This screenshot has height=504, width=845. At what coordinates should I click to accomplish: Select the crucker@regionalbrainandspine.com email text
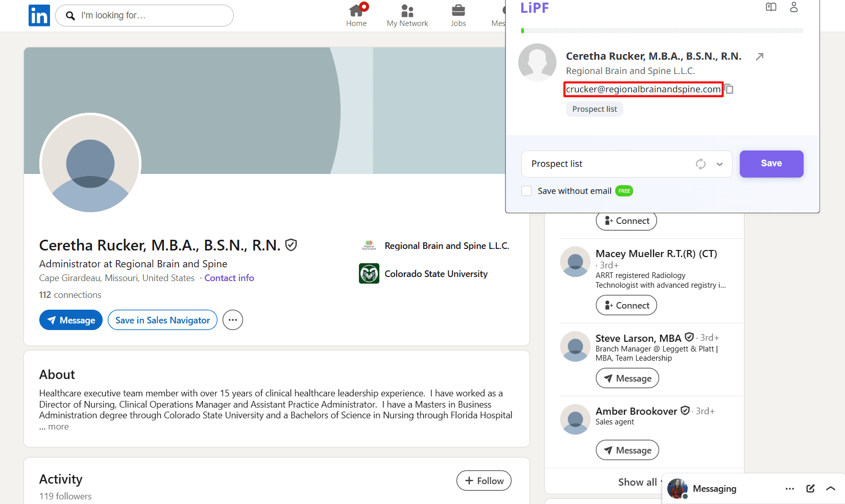pos(643,89)
